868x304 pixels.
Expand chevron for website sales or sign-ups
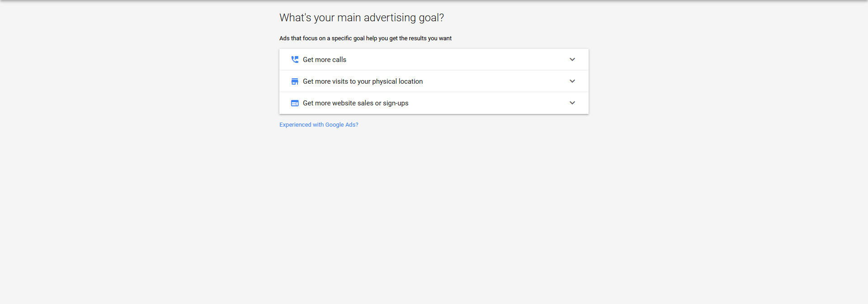[572, 103]
